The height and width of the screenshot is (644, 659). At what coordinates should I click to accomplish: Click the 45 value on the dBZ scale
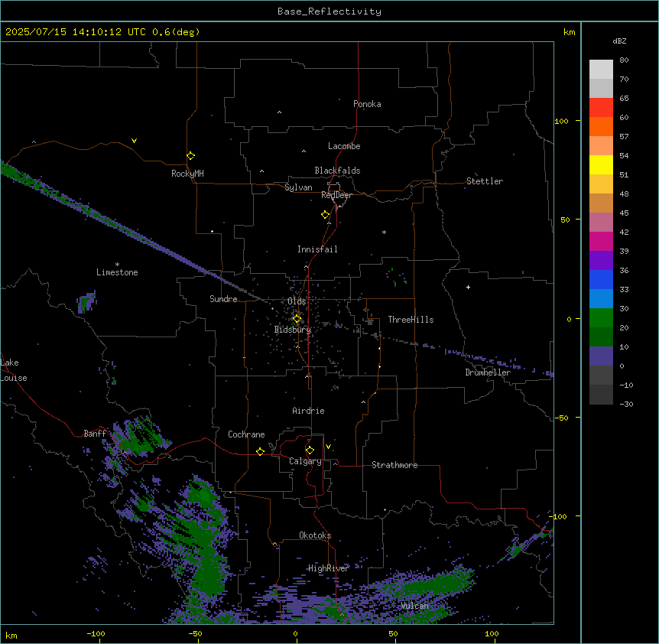[624, 213]
